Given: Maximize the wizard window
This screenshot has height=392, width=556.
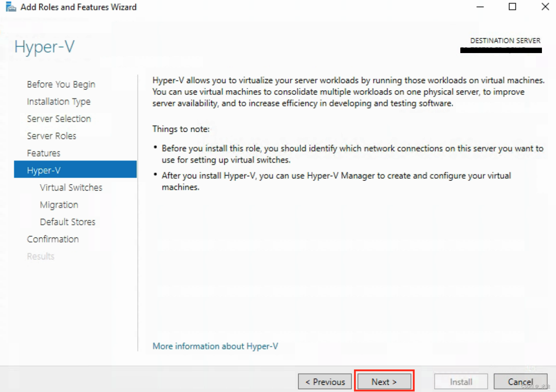Looking at the screenshot, I should click(512, 6).
